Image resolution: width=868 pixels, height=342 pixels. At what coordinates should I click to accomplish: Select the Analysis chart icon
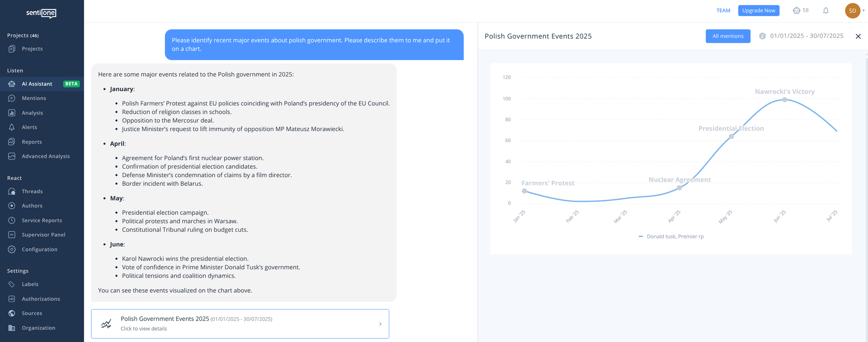12,113
